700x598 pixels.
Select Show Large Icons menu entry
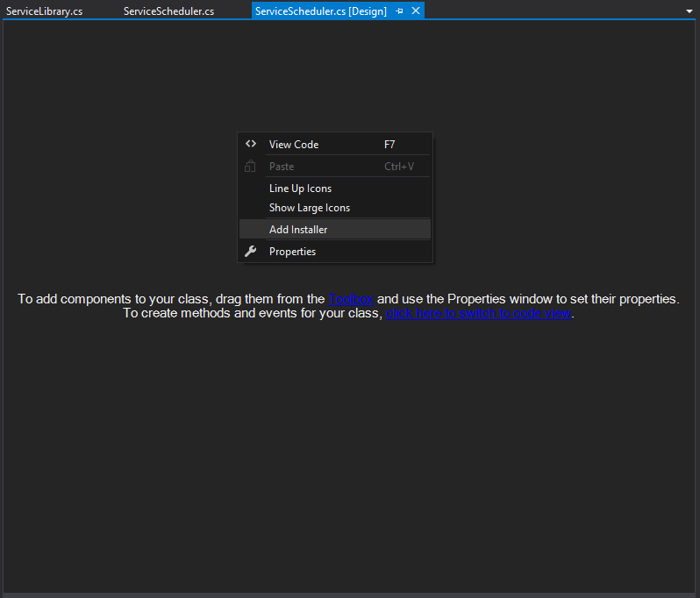335,208
